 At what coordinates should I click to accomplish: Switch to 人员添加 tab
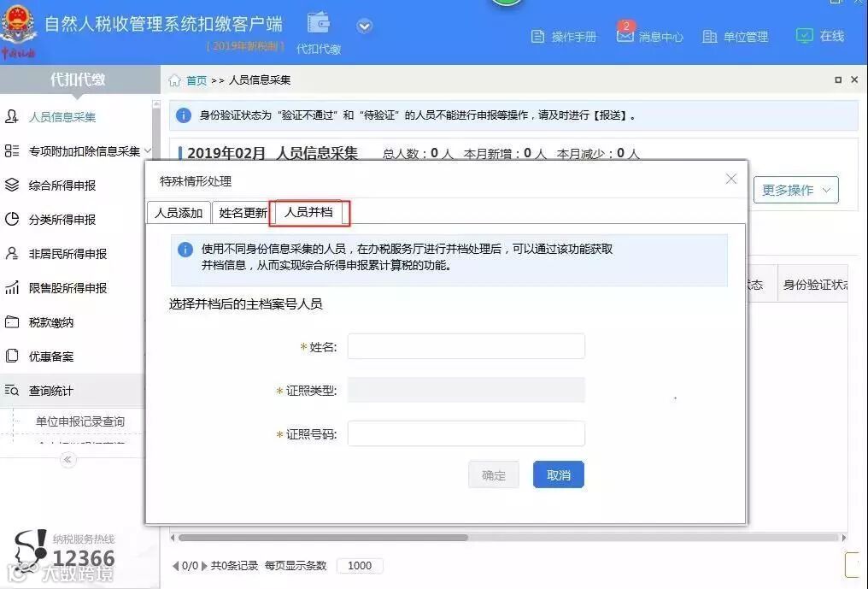179,213
